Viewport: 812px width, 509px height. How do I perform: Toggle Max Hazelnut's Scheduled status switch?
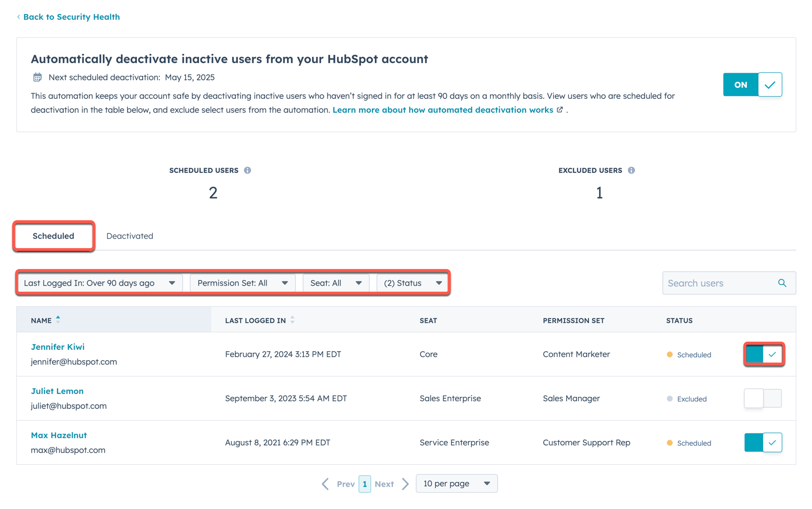click(763, 442)
